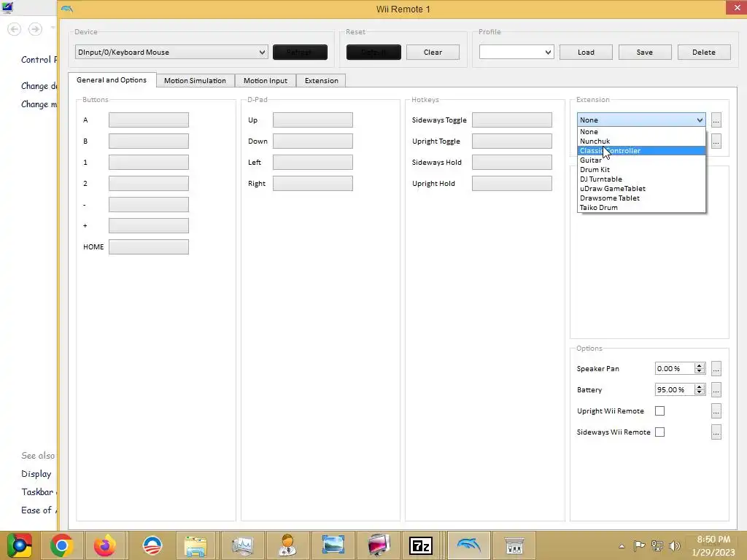Image resolution: width=747 pixels, height=560 pixels.
Task: Collapse the Extension None dropdown
Action: click(x=640, y=120)
